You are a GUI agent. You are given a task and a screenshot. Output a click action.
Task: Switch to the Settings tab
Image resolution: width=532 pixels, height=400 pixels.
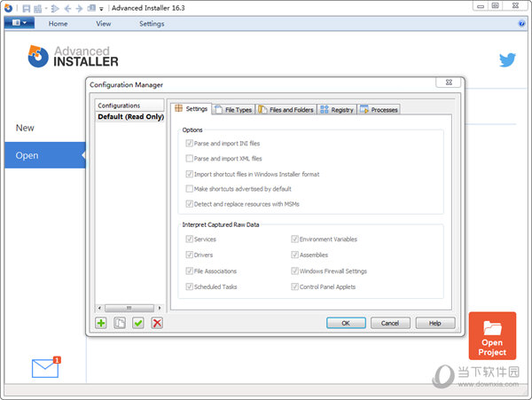point(192,109)
